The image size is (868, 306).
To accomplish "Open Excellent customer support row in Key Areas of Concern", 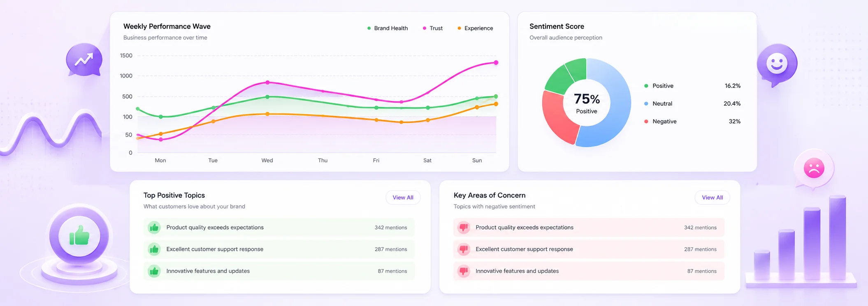I will coord(589,249).
